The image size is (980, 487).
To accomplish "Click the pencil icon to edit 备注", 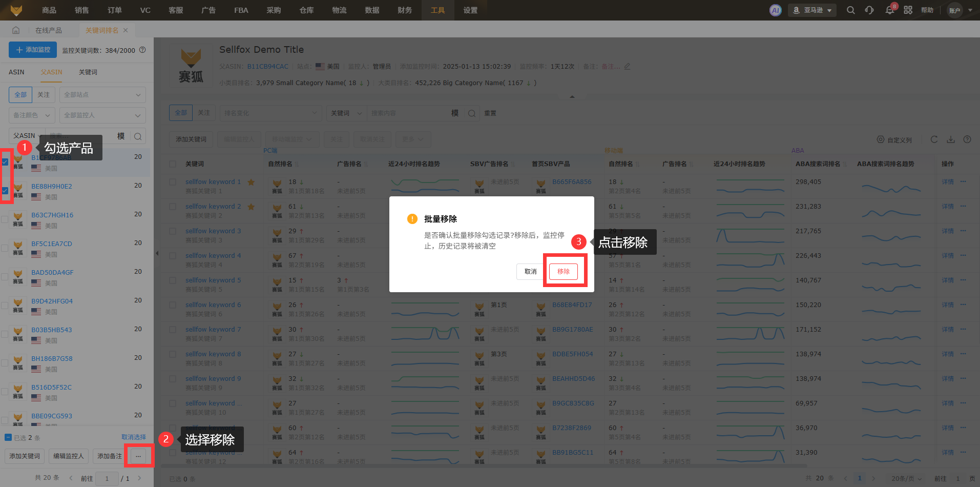I will click(627, 67).
